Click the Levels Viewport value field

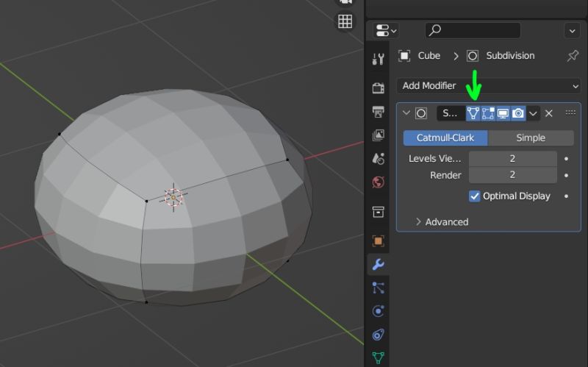point(512,159)
